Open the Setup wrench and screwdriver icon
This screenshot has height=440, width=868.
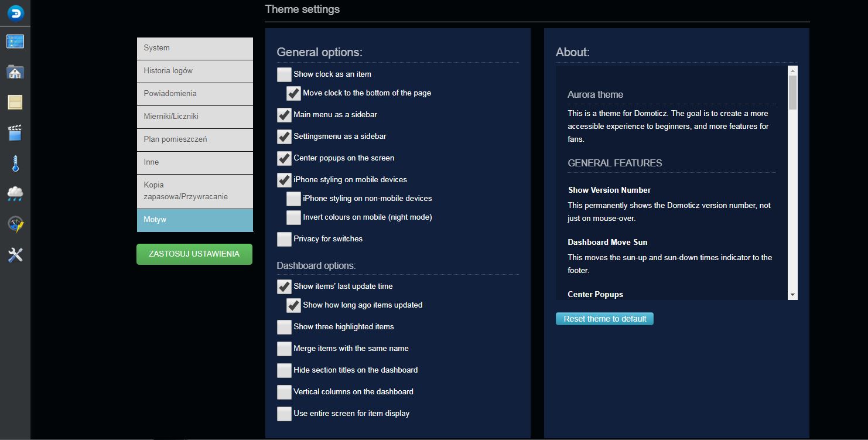pyautogui.click(x=15, y=255)
